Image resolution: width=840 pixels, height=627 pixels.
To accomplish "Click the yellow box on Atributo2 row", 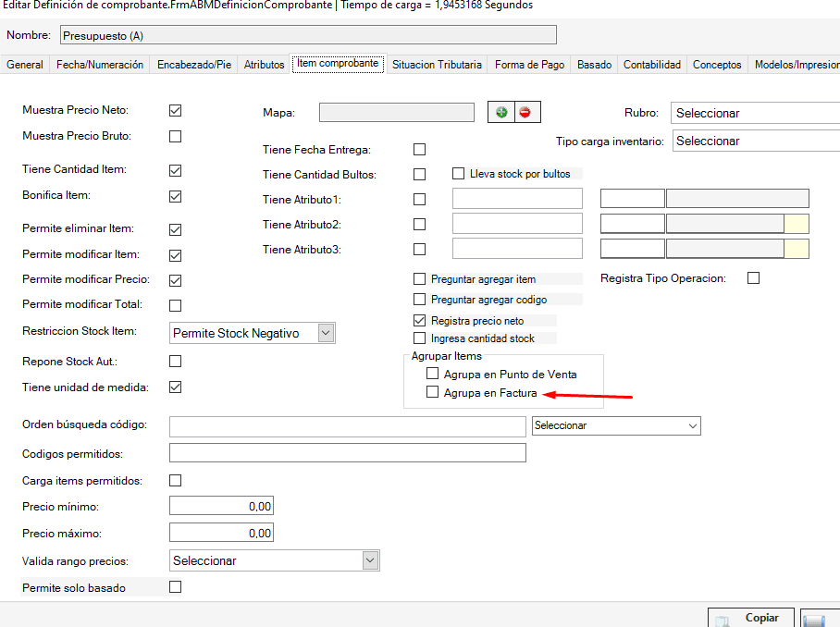I will [x=797, y=224].
